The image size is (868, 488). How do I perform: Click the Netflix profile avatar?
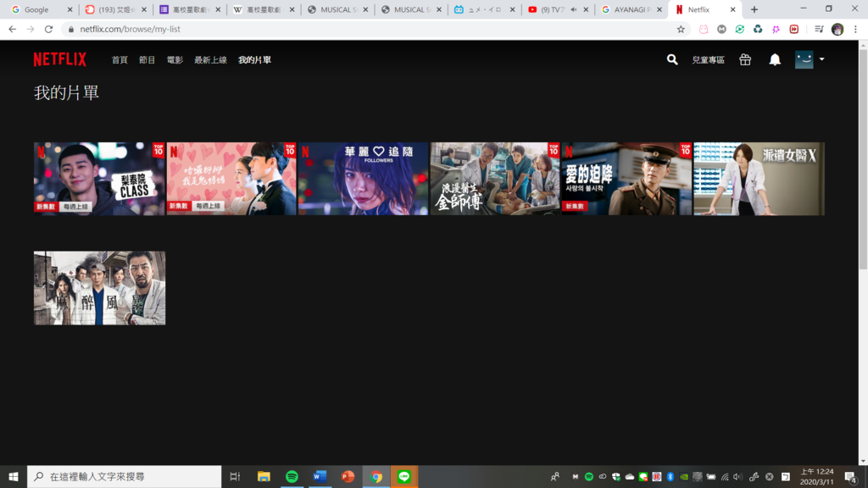pos(804,59)
